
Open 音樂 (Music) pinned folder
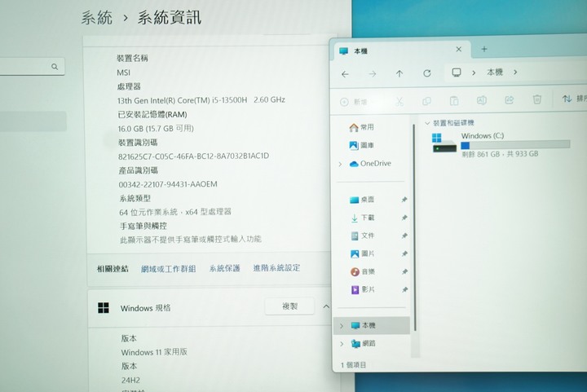point(362,271)
